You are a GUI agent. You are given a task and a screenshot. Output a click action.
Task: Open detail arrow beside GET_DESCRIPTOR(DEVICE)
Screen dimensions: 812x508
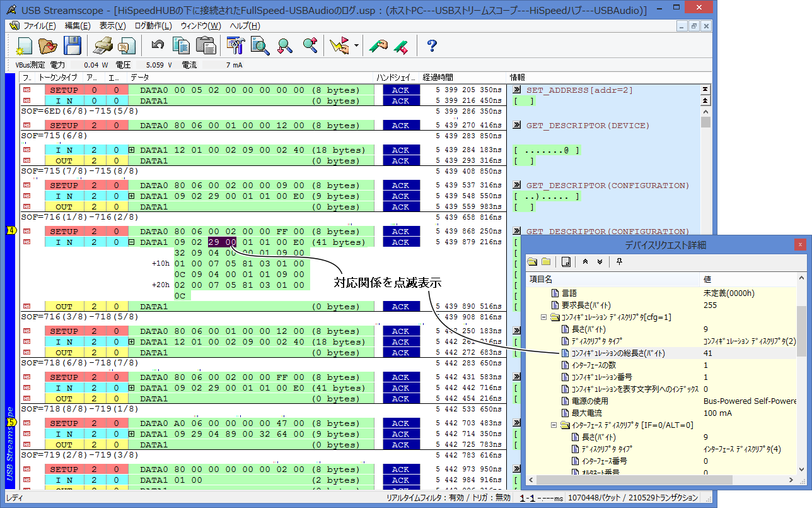pyautogui.click(x=518, y=126)
